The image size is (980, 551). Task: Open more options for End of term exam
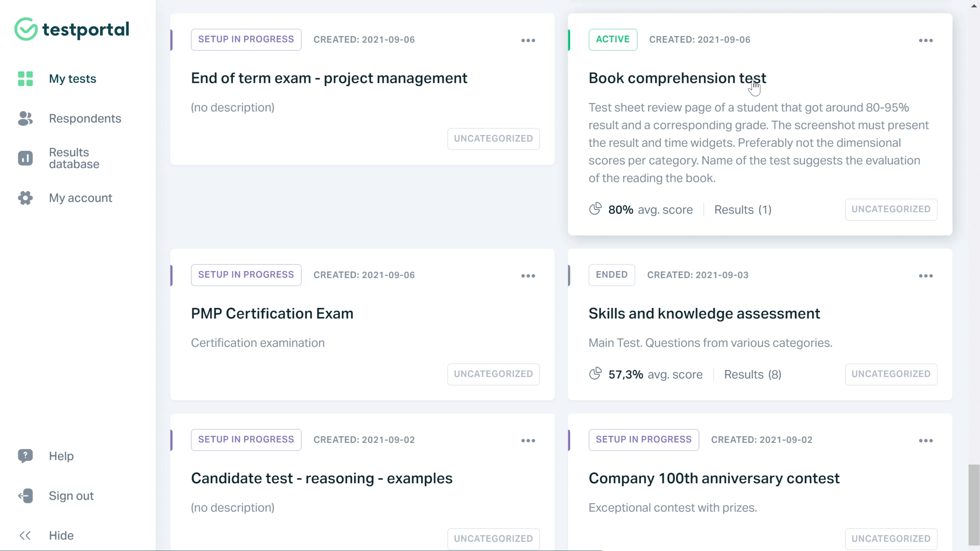(x=528, y=40)
